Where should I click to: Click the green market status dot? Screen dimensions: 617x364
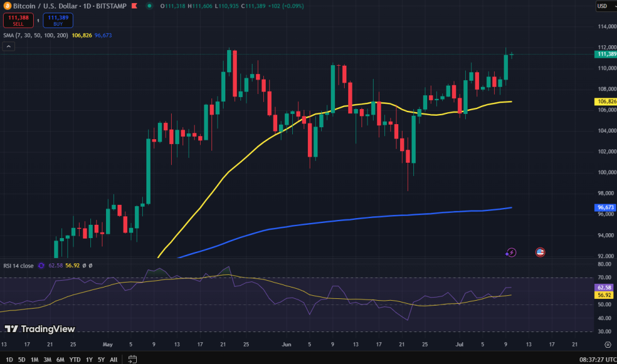149,6
